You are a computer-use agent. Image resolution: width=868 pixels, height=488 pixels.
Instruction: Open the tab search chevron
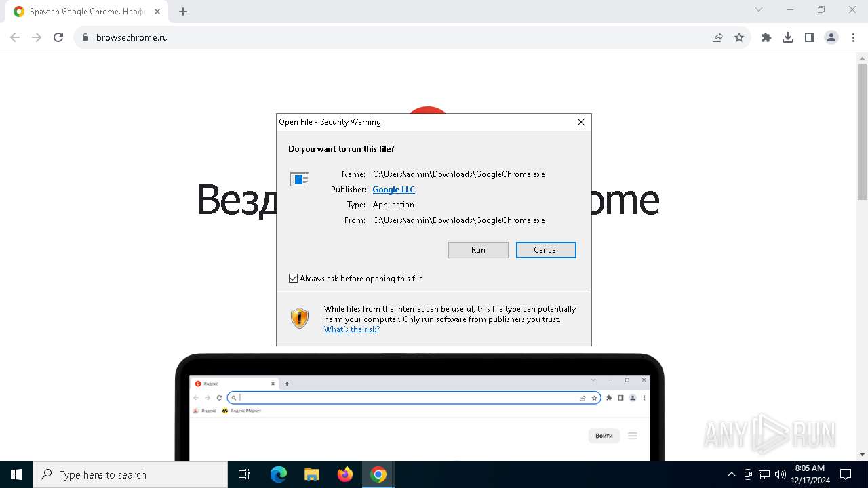pos(759,10)
